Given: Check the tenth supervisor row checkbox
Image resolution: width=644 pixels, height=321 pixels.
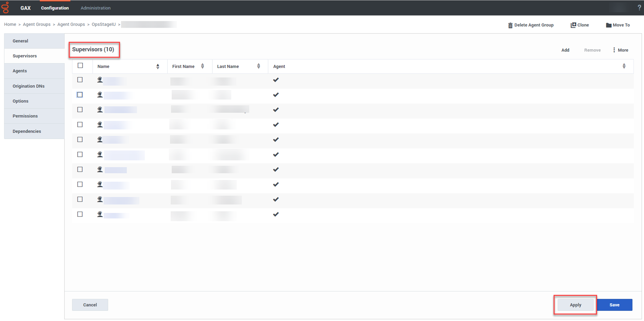Looking at the screenshot, I should click(80, 214).
